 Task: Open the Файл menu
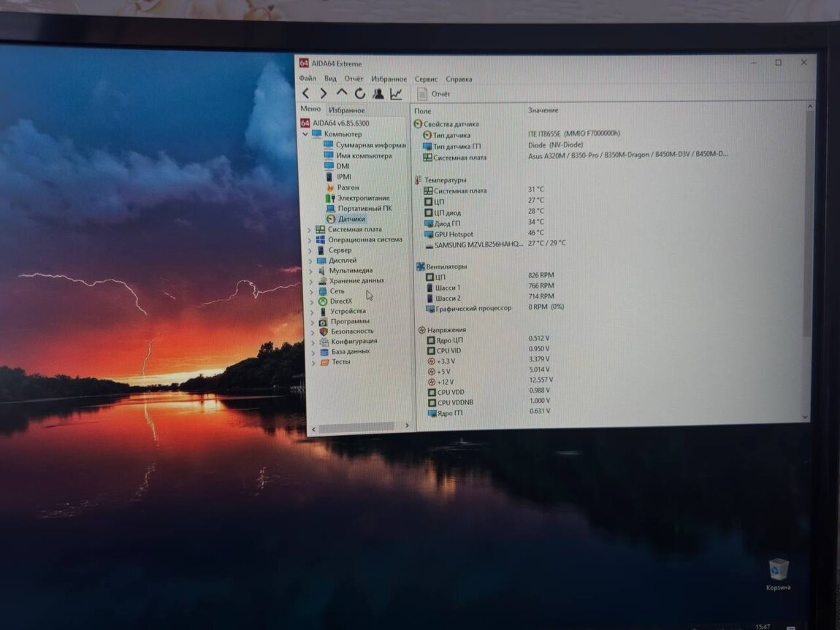(307, 79)
